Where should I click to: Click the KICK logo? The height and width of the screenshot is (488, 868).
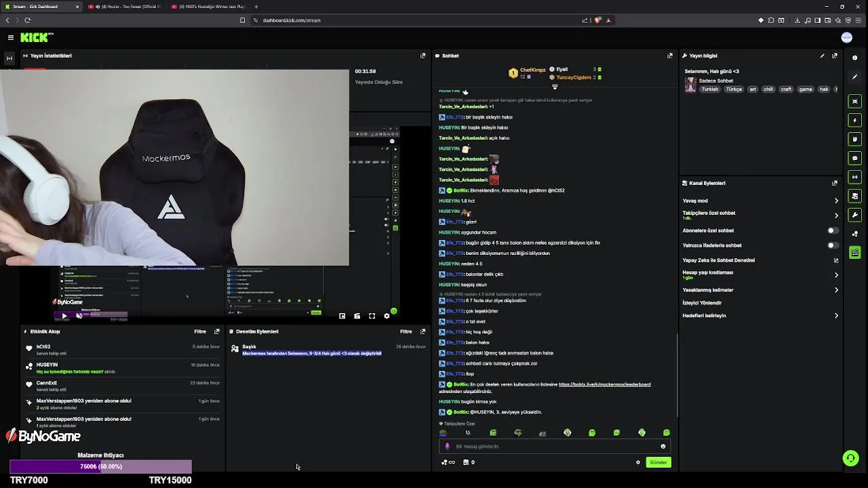pyautogui.click(x=36, y=37)
